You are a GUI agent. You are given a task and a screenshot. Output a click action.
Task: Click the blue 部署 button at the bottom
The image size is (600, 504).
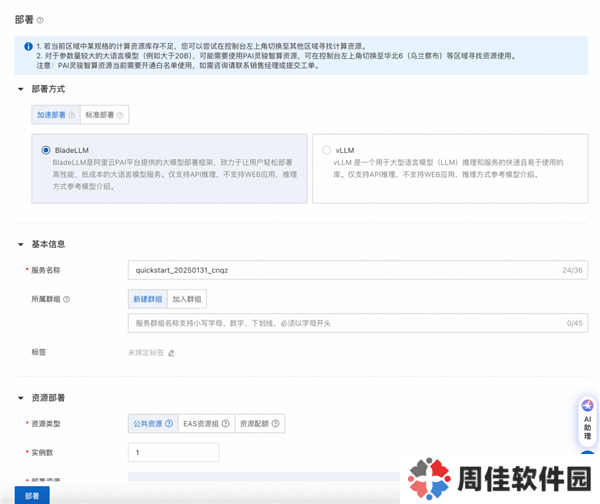[x=32, y=496]
